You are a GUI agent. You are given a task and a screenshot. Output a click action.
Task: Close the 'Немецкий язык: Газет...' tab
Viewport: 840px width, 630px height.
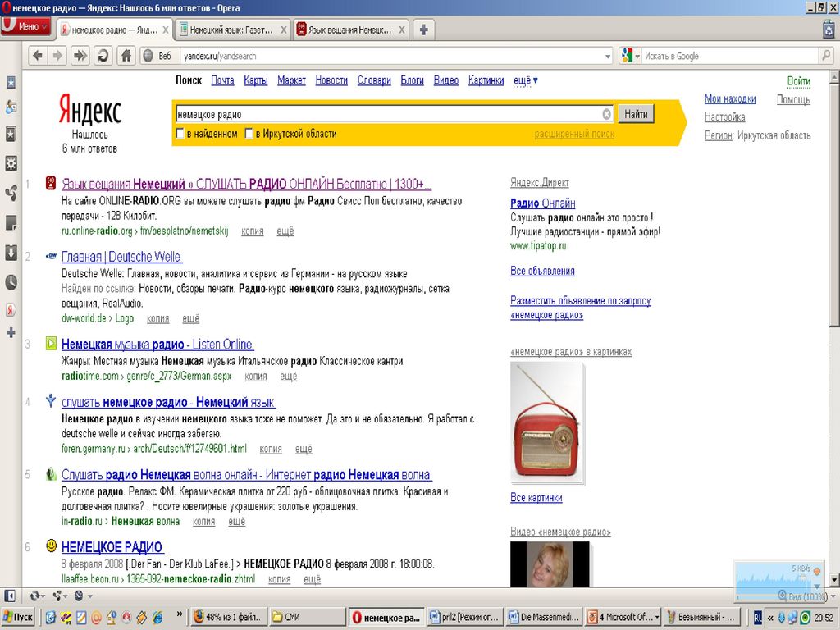(x=283, y=30)
